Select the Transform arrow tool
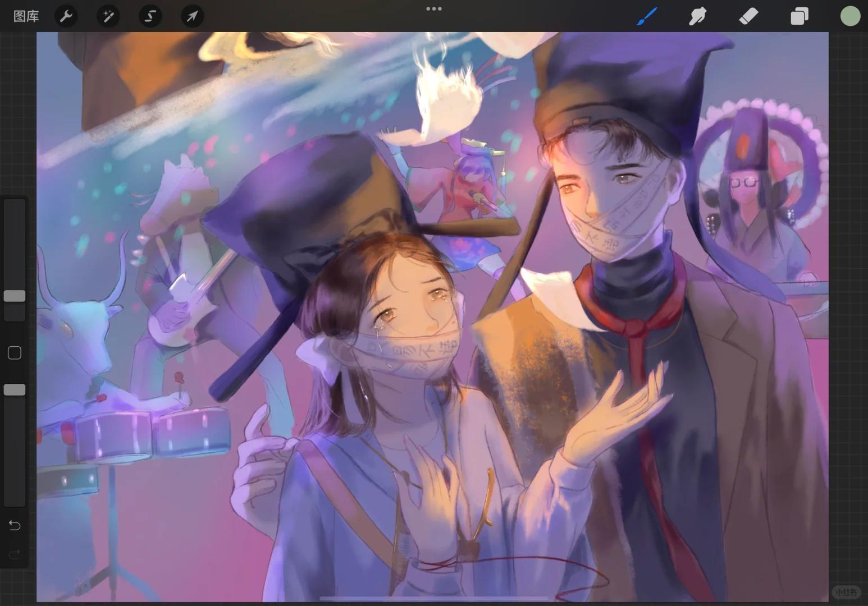The width and height of the screenshot is (868, 606). pyautogui.click(x=192, y=16)
